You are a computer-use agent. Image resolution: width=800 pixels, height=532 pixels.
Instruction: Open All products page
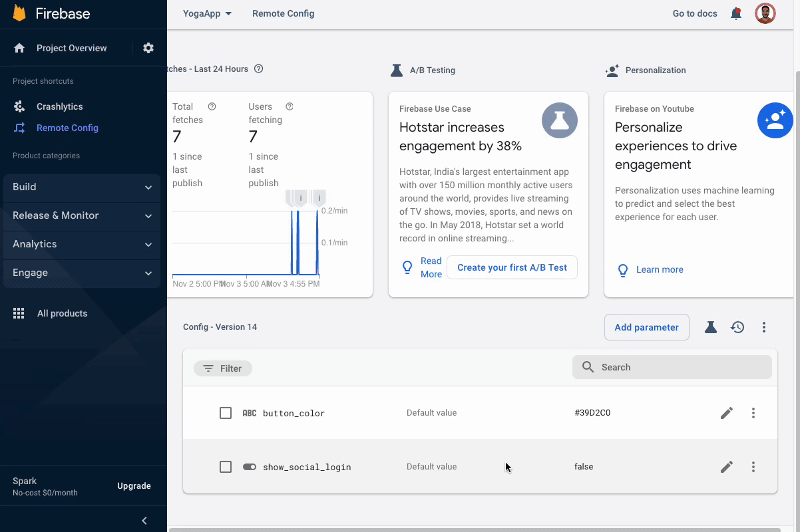[x=62, y=313]
